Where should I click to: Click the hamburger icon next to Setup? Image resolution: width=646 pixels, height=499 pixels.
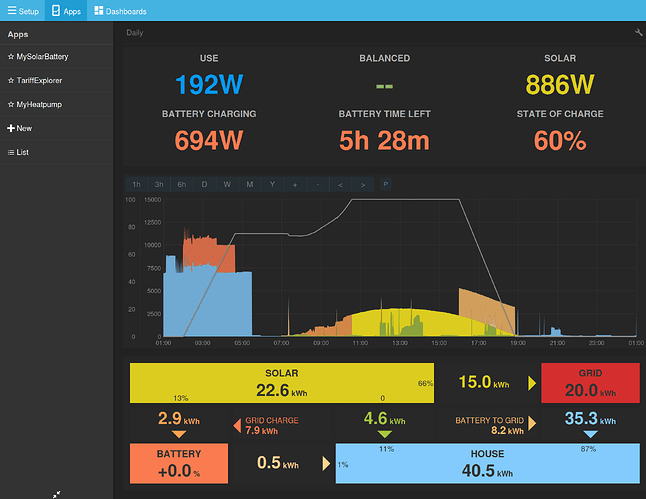(12, 10)
